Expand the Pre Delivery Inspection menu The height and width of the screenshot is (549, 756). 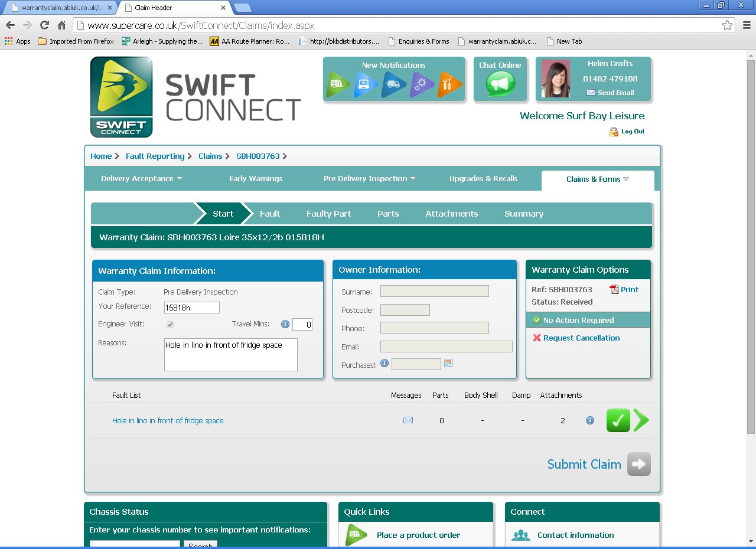369,179
